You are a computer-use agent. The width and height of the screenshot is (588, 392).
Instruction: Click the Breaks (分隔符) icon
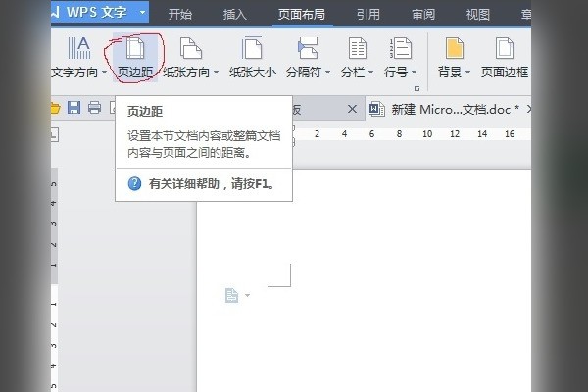pos(308,48)
